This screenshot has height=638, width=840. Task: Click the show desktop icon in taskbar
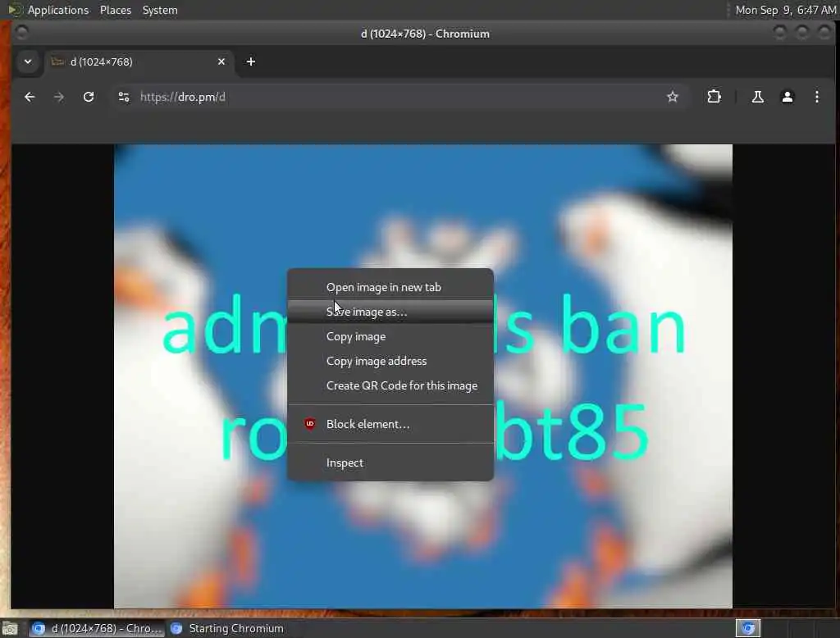coord(10,628)
